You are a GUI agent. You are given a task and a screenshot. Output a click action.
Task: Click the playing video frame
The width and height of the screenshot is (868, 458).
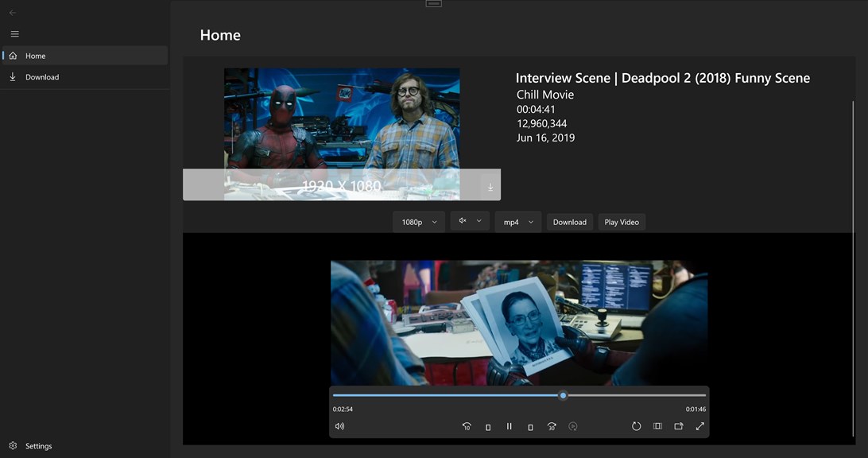[x=519, y=323]
